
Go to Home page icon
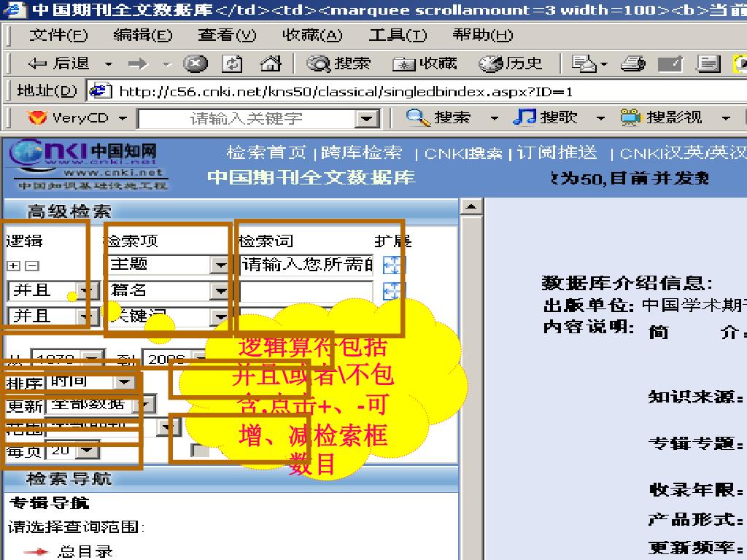tap(270, 63)
